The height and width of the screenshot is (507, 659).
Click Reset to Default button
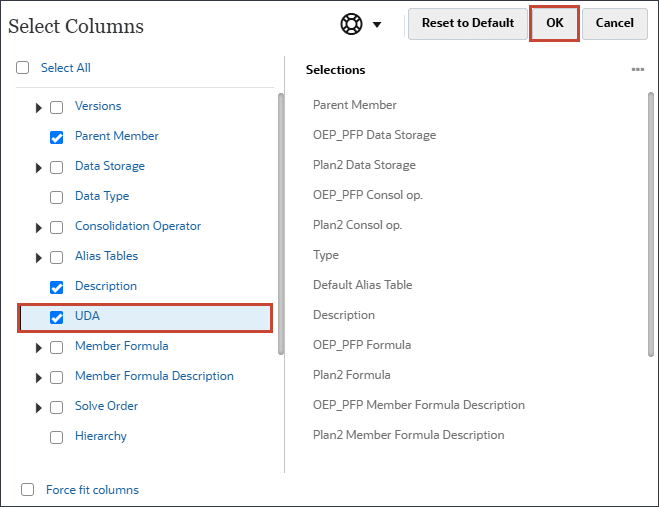[467, 24]
